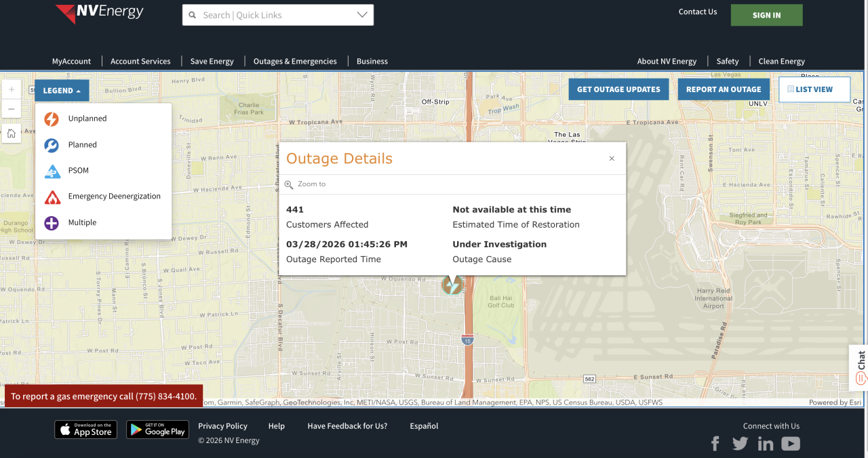Image resolution: width=868 pixels, height=458 pixels.
Task: Select the Multiple outages legend icon
Action: coord(52,222)
